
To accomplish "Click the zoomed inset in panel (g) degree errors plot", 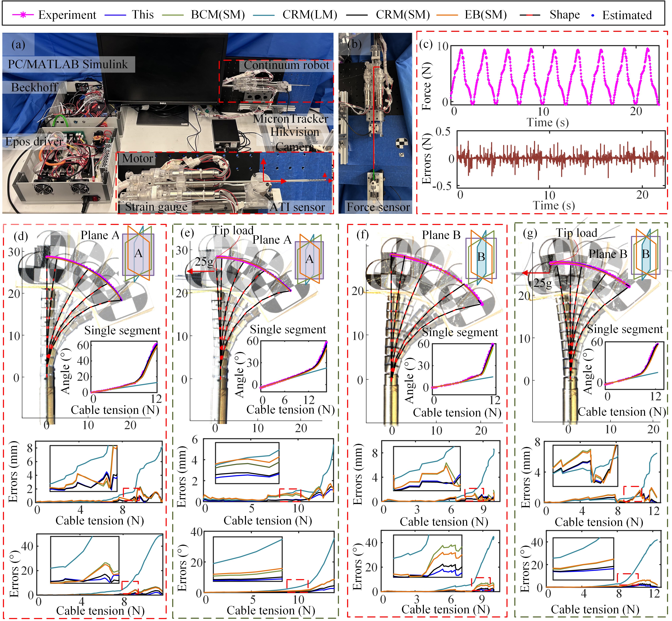I will coord(583,559).
